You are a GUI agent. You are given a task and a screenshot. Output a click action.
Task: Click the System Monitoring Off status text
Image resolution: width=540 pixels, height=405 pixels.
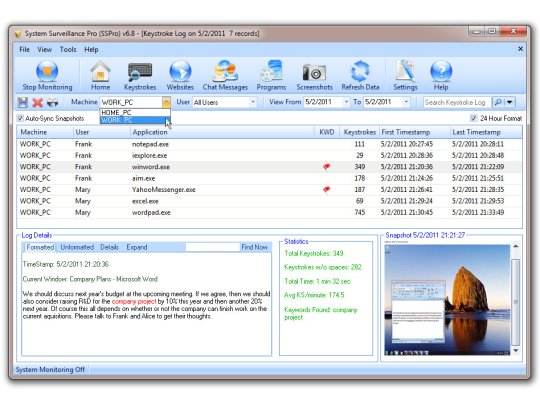click(50, 370)
